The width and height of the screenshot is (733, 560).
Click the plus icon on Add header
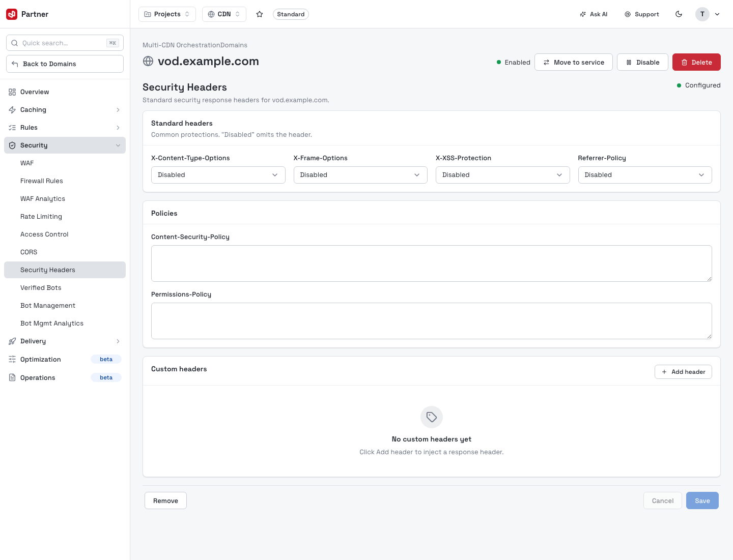pyautogui.click(x=664, y=372)
